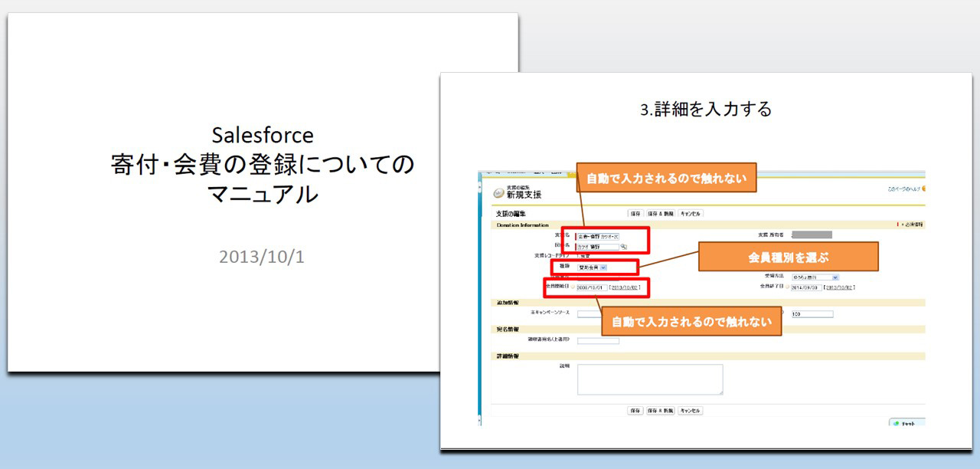Click the 追加情報 section header
Viewport: 980px width, 469px height.
(707, 303)
